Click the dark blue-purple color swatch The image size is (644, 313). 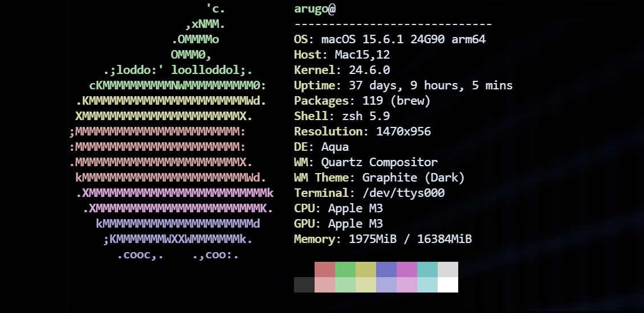point(386,270)
